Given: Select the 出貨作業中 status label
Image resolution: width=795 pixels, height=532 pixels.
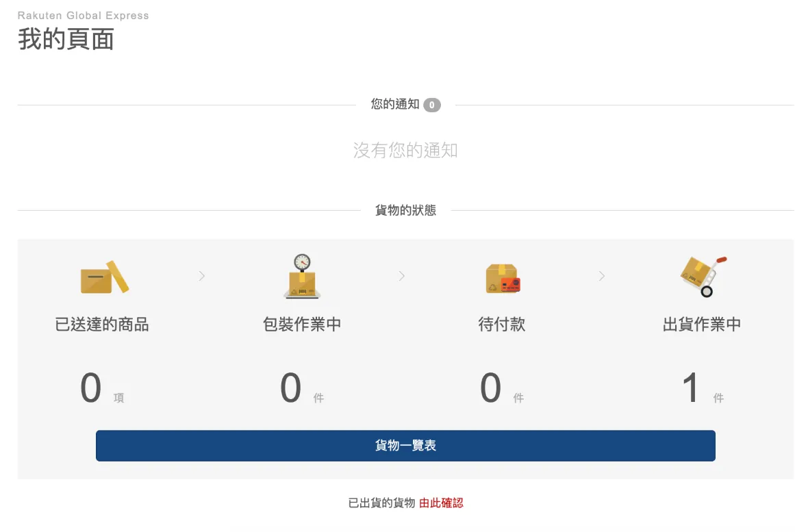Looking at the screenshot, I should 702,325.
